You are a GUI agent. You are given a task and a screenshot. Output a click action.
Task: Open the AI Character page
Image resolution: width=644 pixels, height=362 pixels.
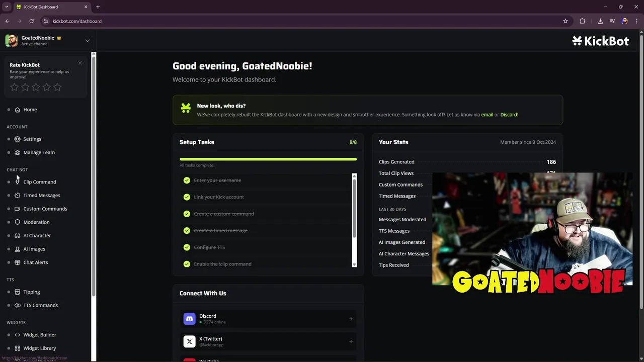(x=37, y=236)
